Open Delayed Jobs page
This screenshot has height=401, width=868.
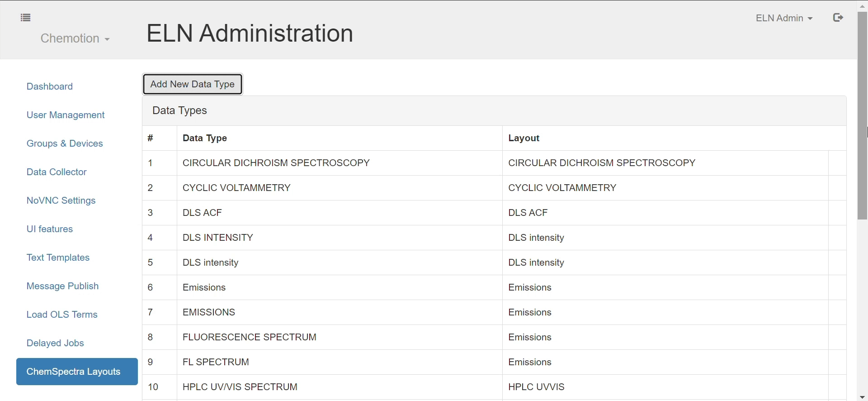click(55, 343)
